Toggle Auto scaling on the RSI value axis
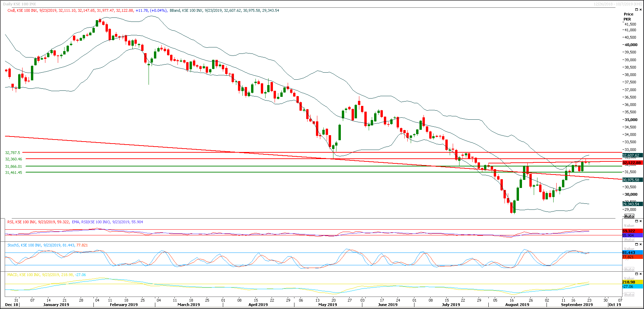Image resolution: width=644 pixels, height=309 pixels. 629,239
